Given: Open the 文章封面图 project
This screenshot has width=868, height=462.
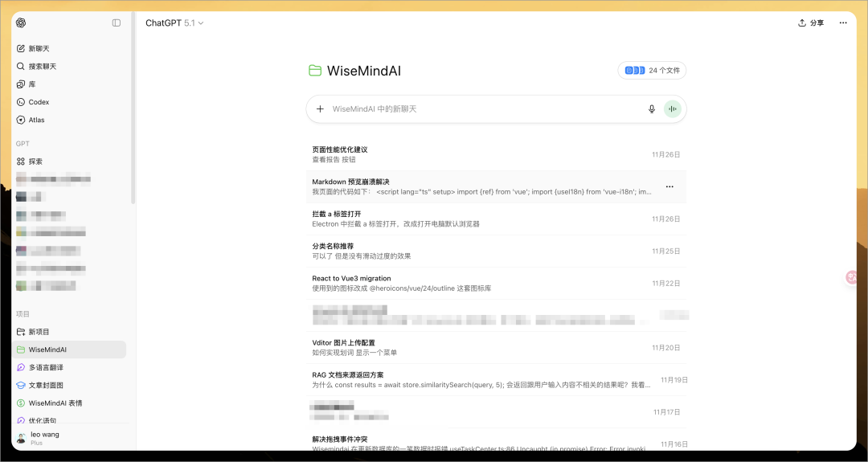Looking at the screenshot, I should click(70, 385).
